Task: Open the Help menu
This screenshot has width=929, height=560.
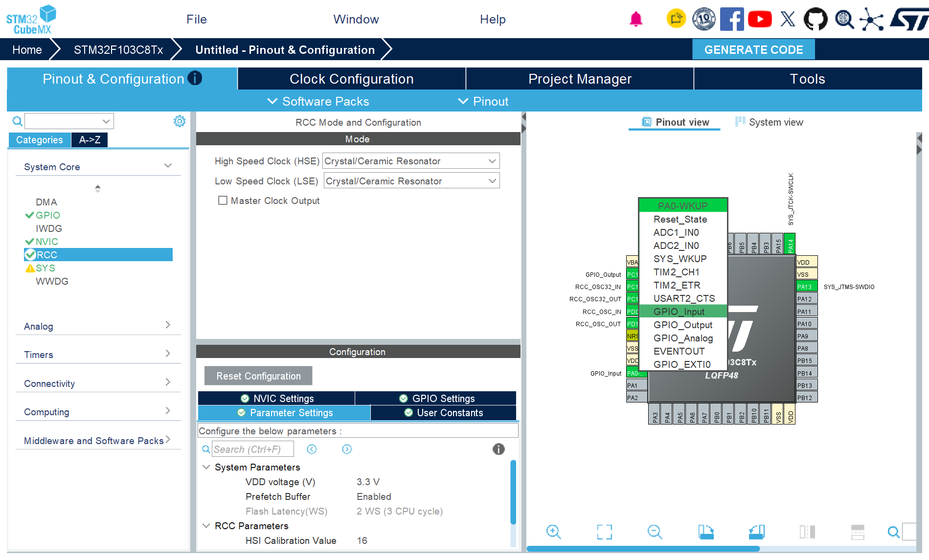Action: pyautogui.click(x=493, y=19)
